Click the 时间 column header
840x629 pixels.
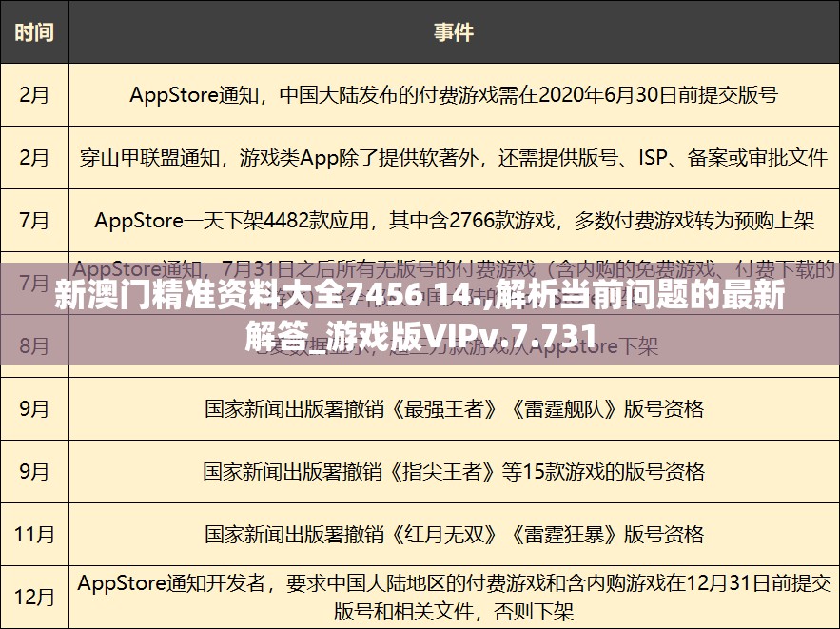(x=34, y=32)
